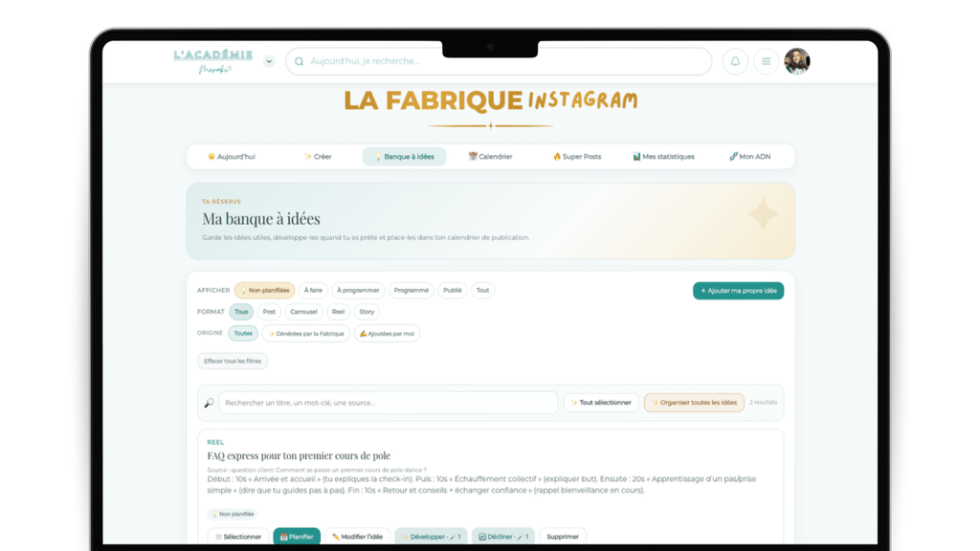The image size is (980, 551).
Task: Expand the dropdown beside L'Académie logo
Action: 269,61
